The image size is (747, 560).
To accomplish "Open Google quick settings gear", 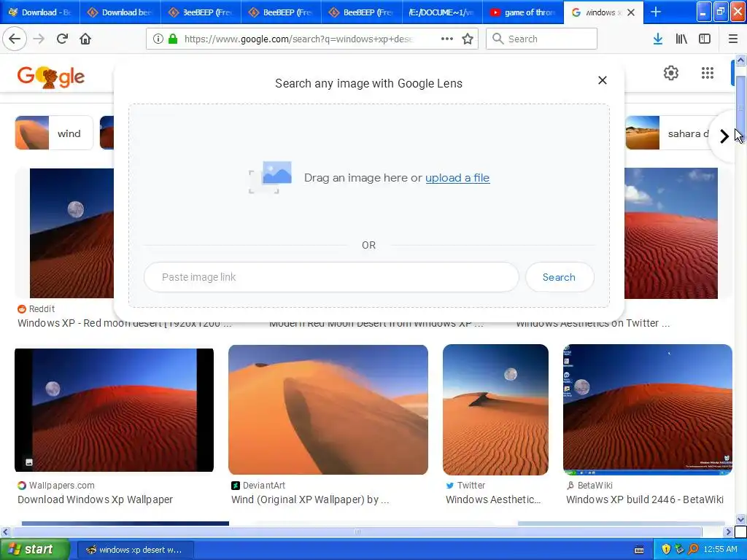I will coord(671,73).
